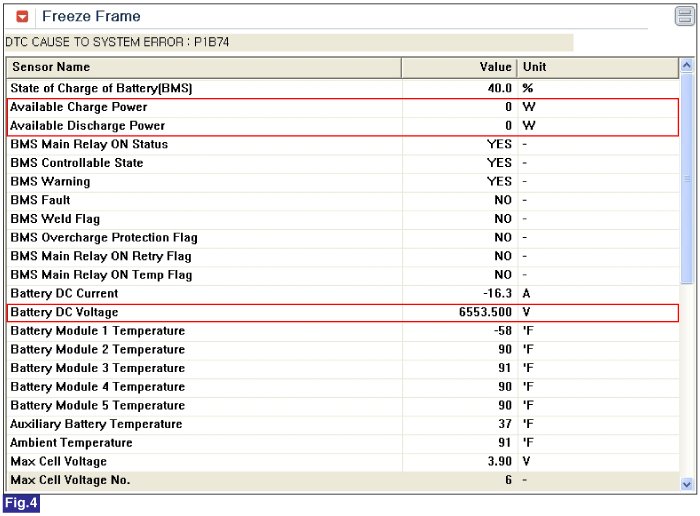Select BMS Main Relay ON Retry Flag row
This screenshot has width=700, height=516.
pyautogui.click(x=343, y=256)
